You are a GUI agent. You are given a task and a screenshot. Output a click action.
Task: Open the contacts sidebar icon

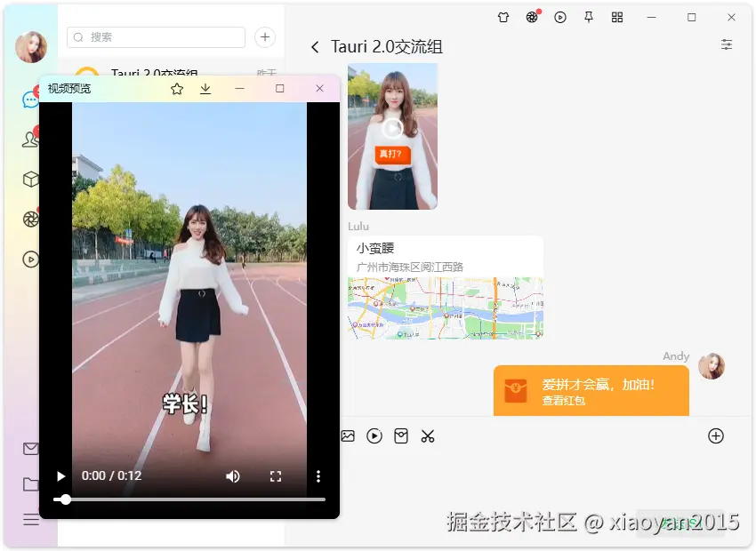coord(30,140)
